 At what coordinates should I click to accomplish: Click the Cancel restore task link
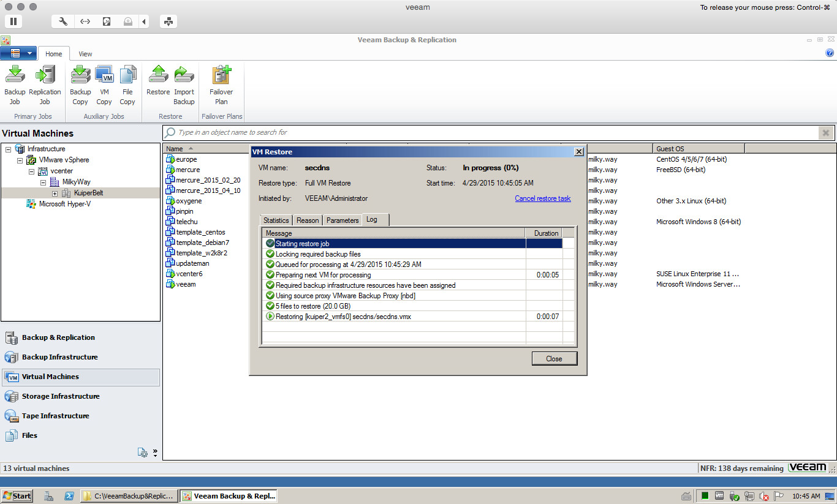pyautogui.click(x=542, y=198)
